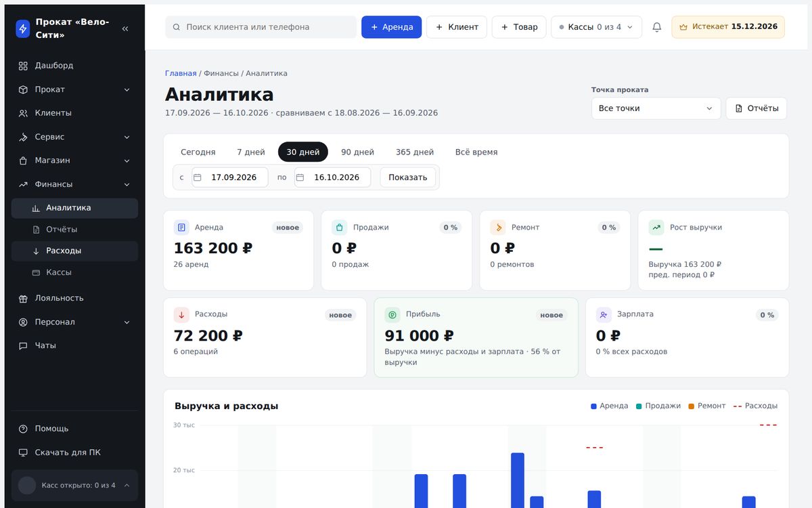
Task: Add a new Клиент
Action: click(x=457, y=27)
